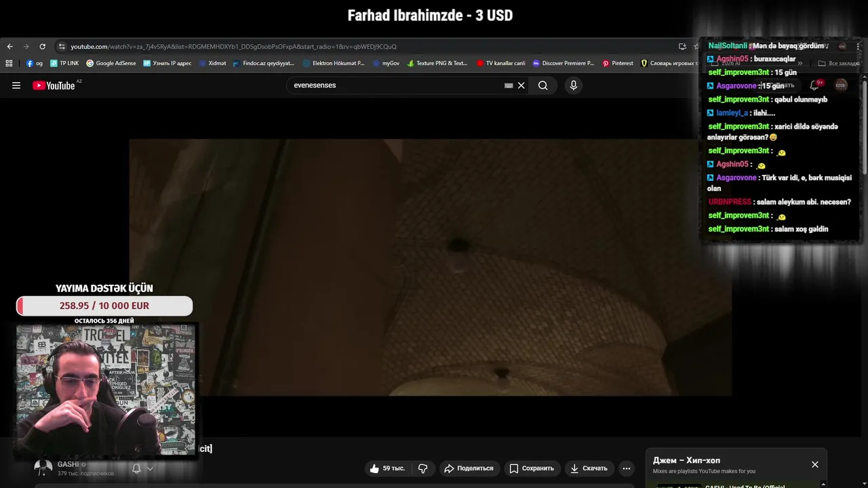Click the Поделиться share button
The height and width of the screenshot is (488, 868).
coord(469,468)
